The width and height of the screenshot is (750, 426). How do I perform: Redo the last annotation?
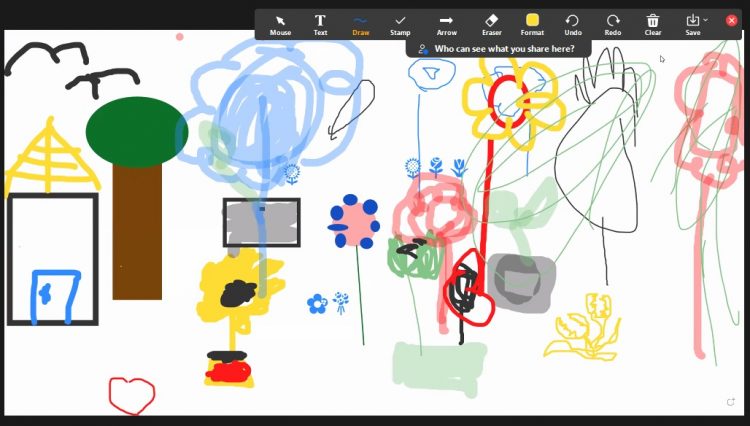click(x=613, y=25)
